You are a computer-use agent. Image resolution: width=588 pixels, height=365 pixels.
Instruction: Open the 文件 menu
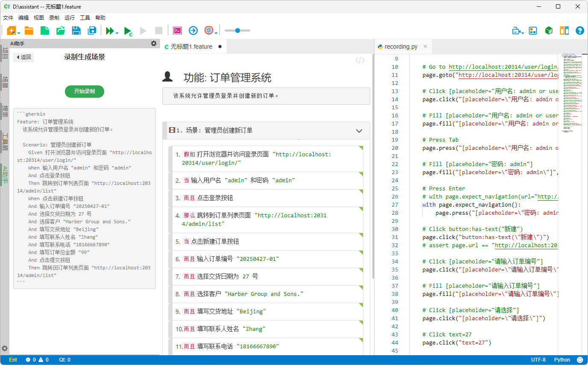click(8, 18)
